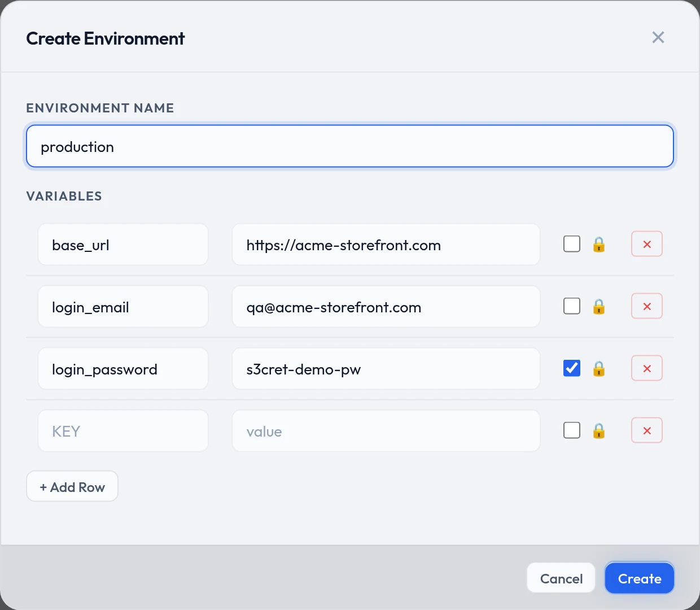The height and width of the screenshot is (610, 700).
Task: Click the lock icon for login_password
Action: pyautogui.click(x=599, y=369)
